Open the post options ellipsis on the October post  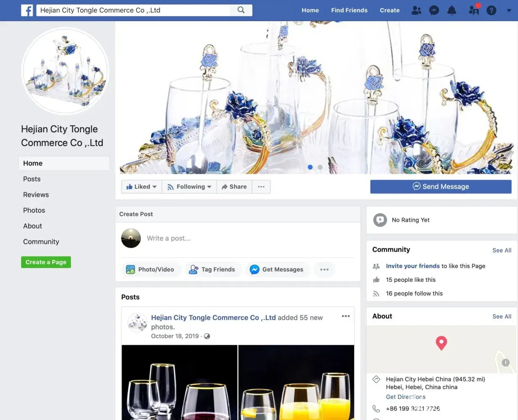pos(346,316)
